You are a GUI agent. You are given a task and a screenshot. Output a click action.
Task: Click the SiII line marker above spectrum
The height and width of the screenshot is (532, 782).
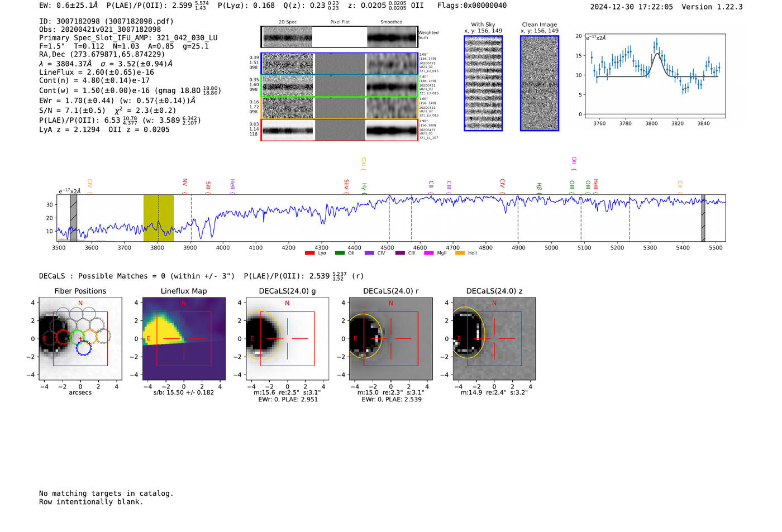208,186
